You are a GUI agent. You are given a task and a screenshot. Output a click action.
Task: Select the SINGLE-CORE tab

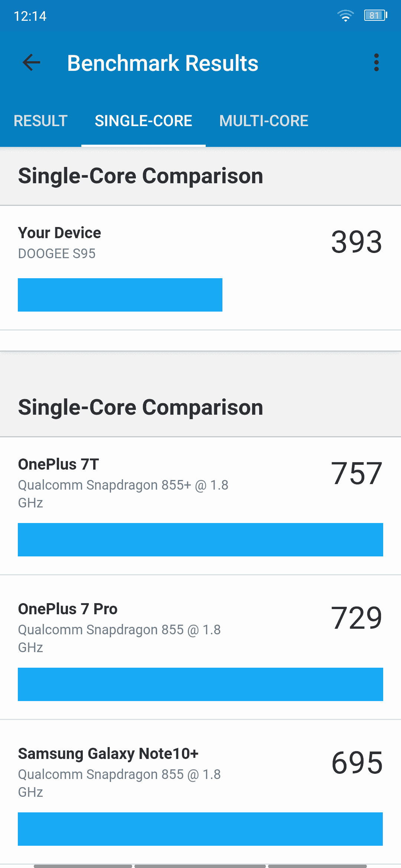click(143, 121)
